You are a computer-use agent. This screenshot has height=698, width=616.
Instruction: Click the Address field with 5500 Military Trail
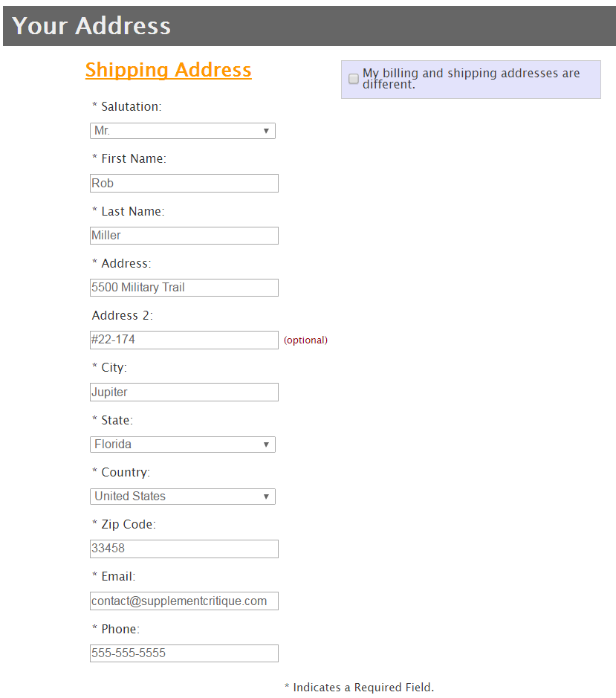coord(184,288)
